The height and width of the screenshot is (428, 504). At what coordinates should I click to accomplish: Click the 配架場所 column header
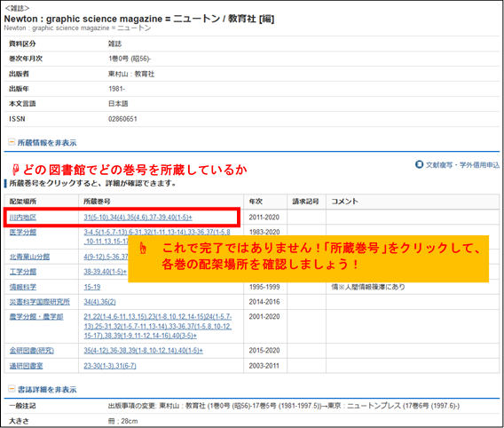[23, 202]
